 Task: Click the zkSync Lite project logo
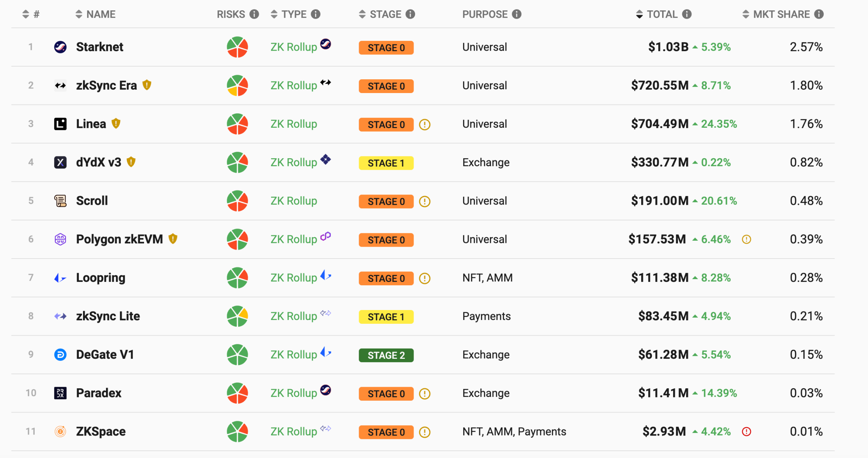tap(60, 316)
